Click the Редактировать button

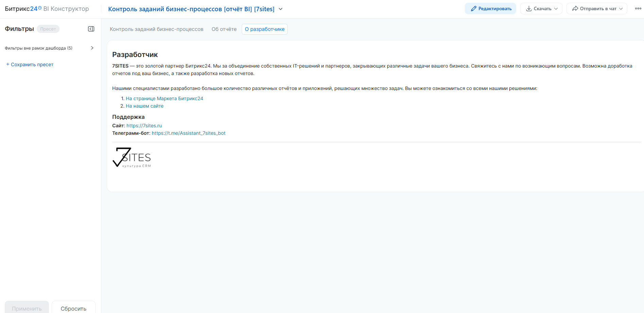(490, 8)
